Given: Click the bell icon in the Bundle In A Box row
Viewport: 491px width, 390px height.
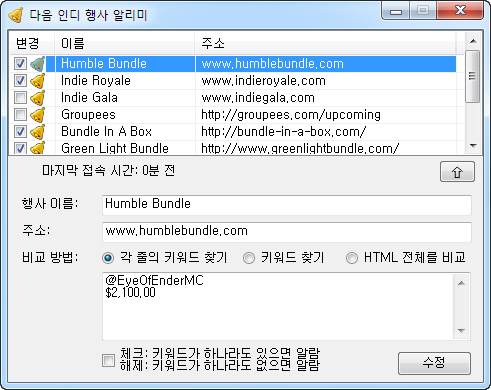Looking at the screenshot, I should (x=38, y=132).
